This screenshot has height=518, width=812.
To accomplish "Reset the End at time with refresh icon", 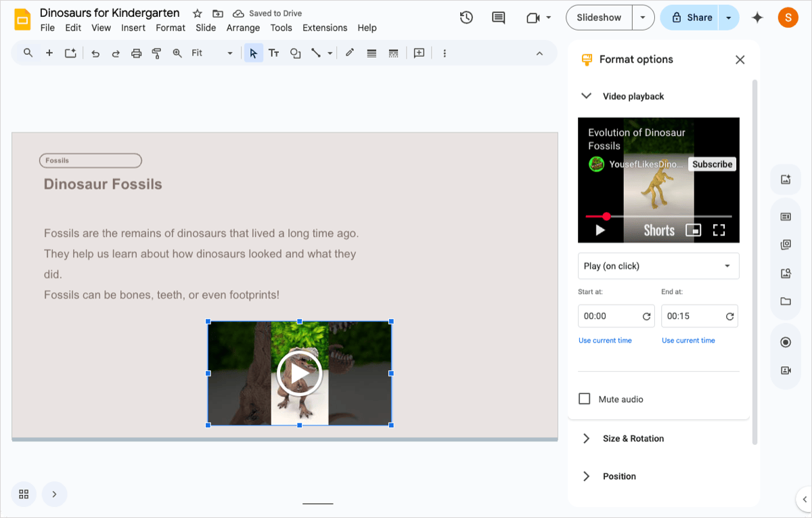I will pos(729,316).
